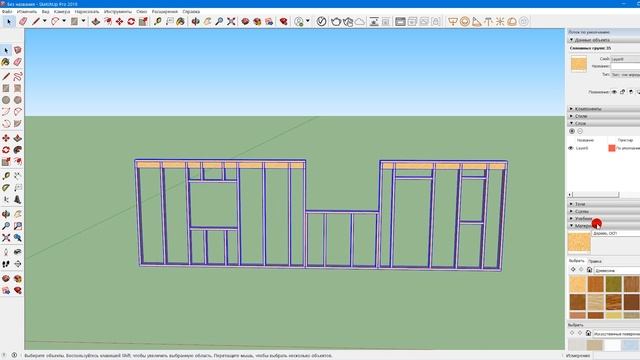
Task: Collapse the Layers panel header
Action: tap(604, 123)
